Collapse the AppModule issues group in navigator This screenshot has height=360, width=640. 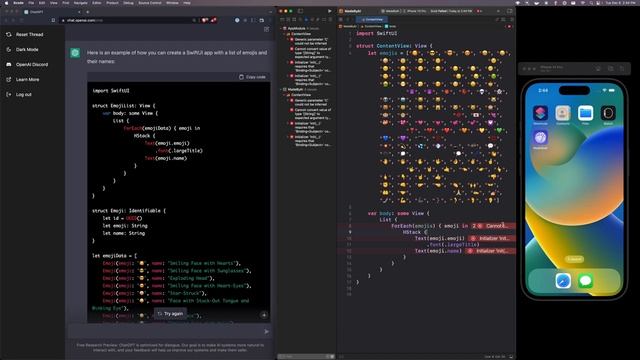click(x=281, y=29)
